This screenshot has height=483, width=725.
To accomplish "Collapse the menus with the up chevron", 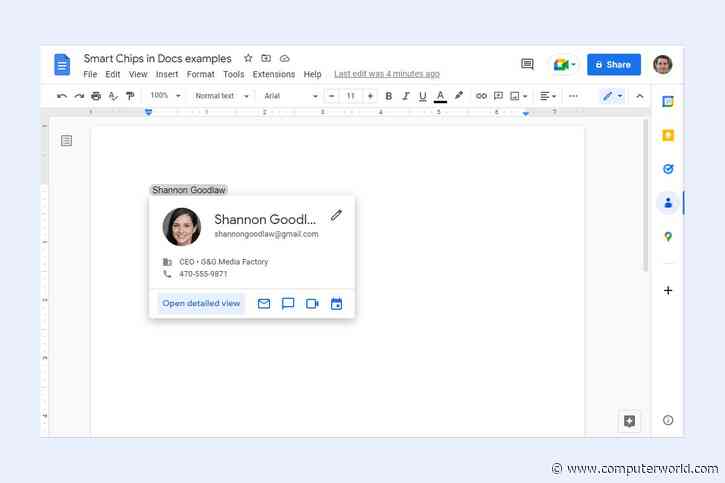I will (640, 96).
